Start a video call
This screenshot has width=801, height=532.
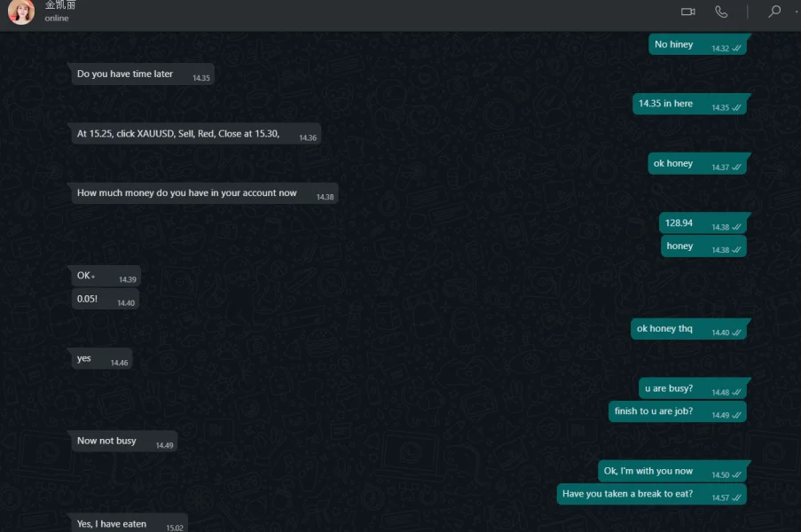tap(687, 12)
